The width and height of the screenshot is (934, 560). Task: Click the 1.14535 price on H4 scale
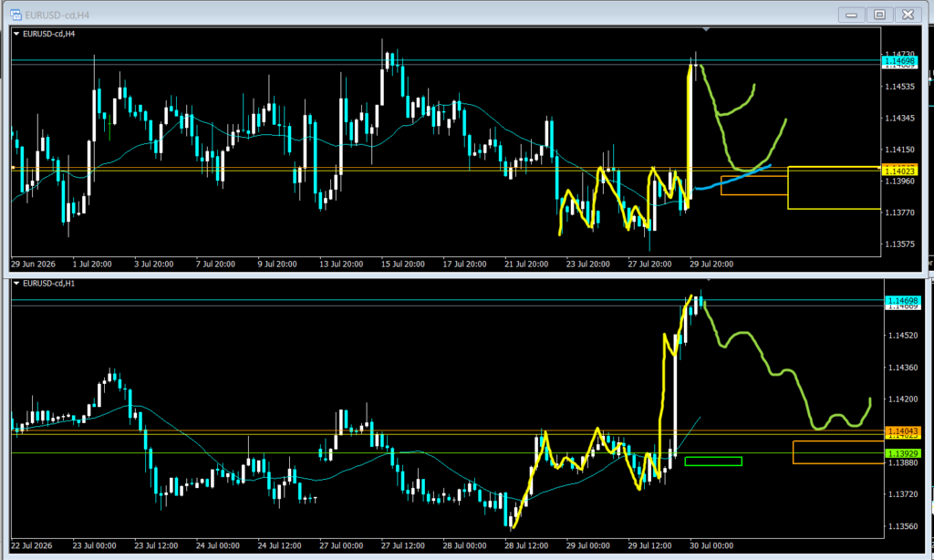[x=899, y=87]
